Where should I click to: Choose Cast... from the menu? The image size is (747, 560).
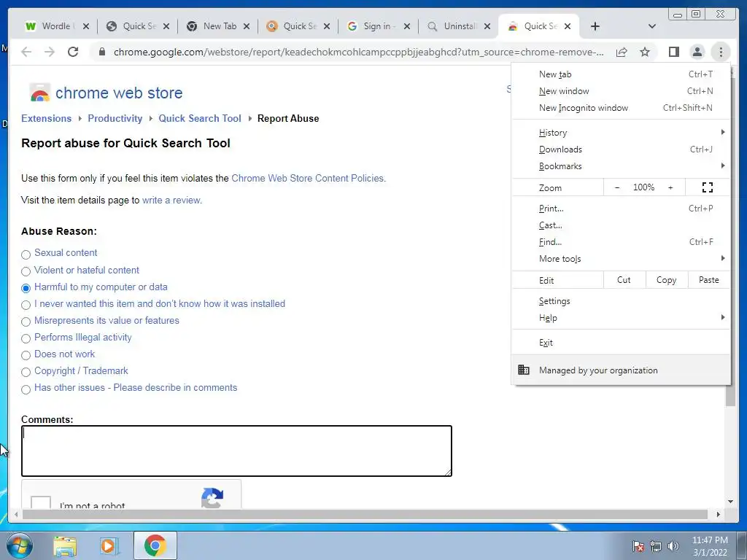click(621, 225)
